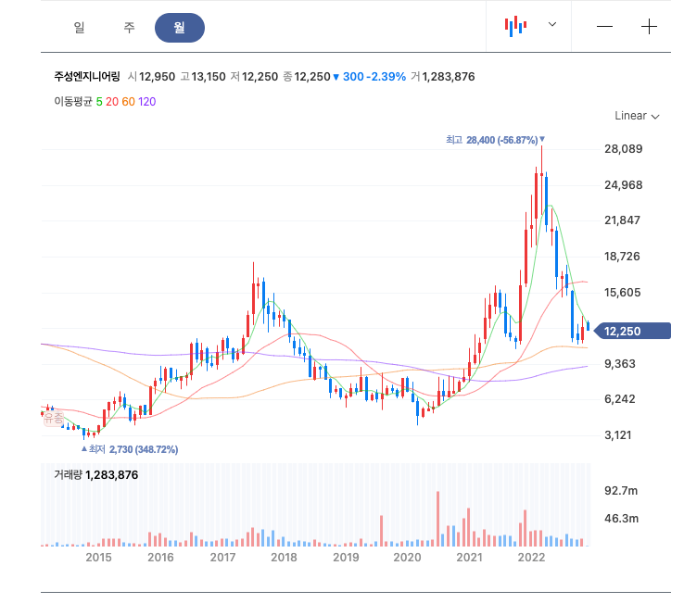Click the 거래량 1,283,876 volume label

96,475
